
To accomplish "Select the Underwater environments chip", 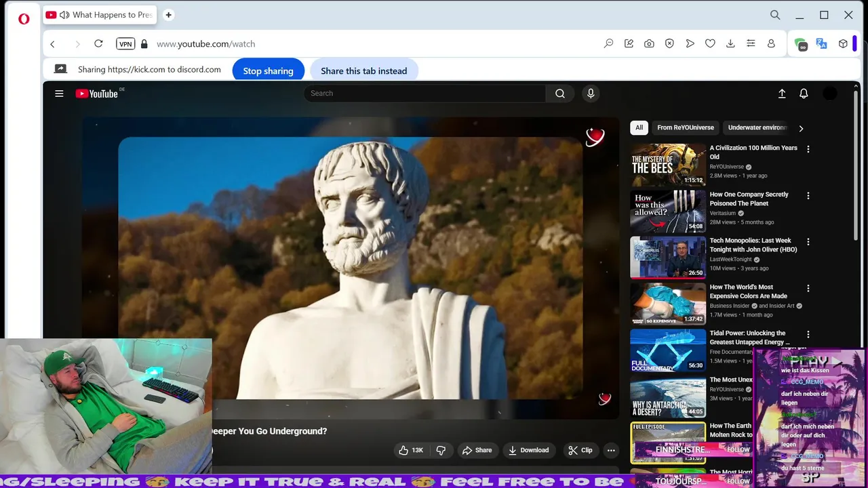I will [757, 127].
